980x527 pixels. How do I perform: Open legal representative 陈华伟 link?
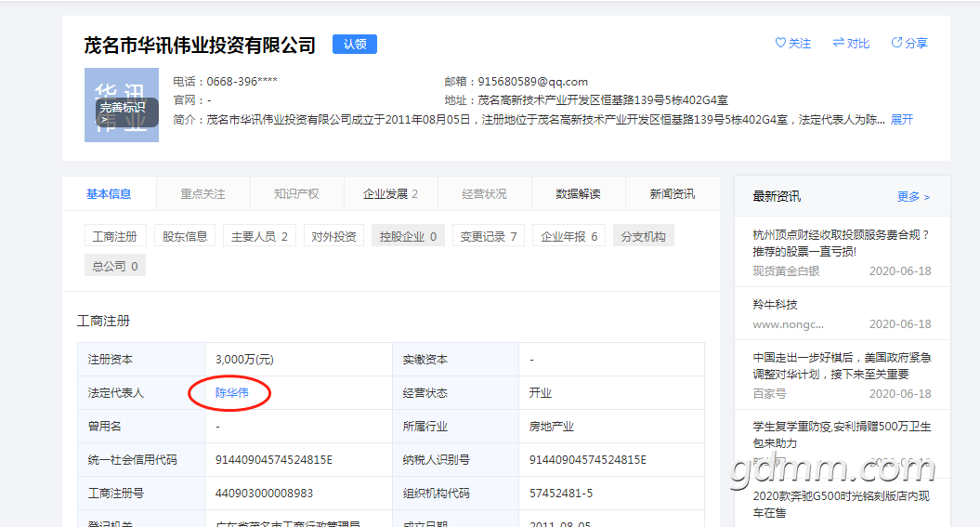point(232,393)
